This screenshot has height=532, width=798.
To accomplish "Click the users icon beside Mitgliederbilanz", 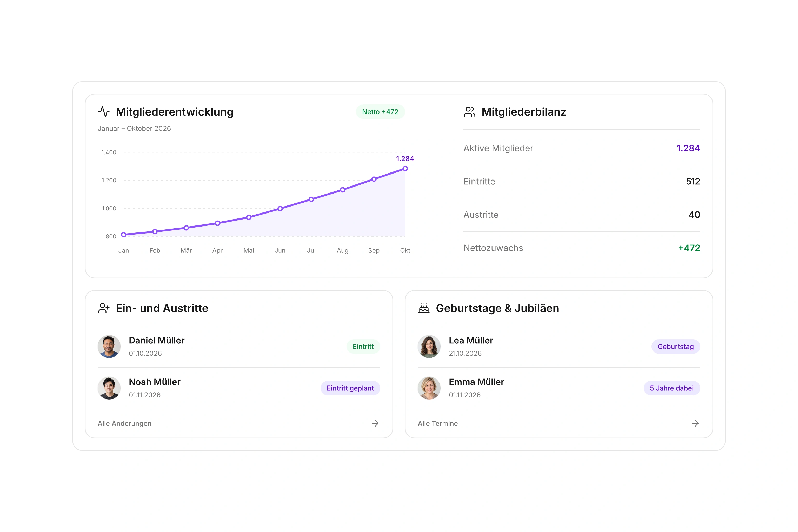I will [x=470, y=112].
